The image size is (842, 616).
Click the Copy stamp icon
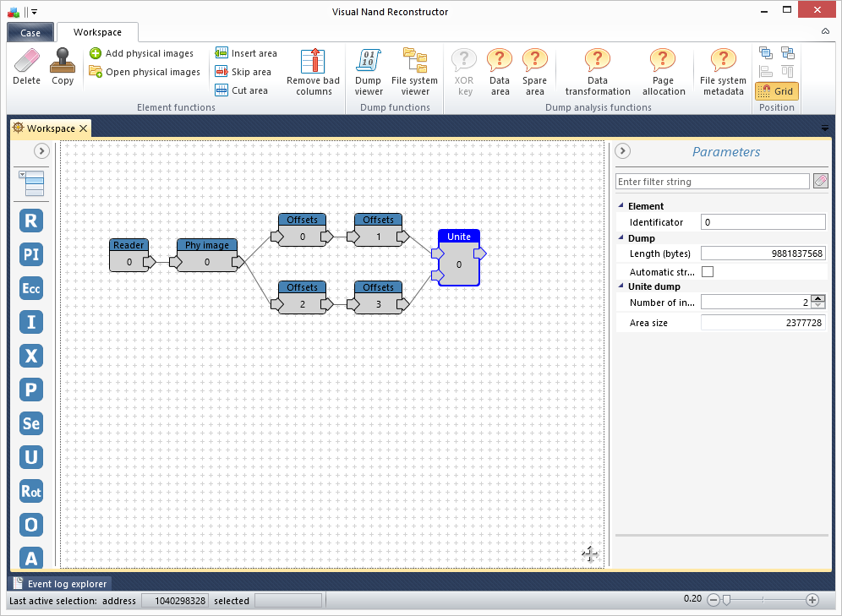point(63,60)
